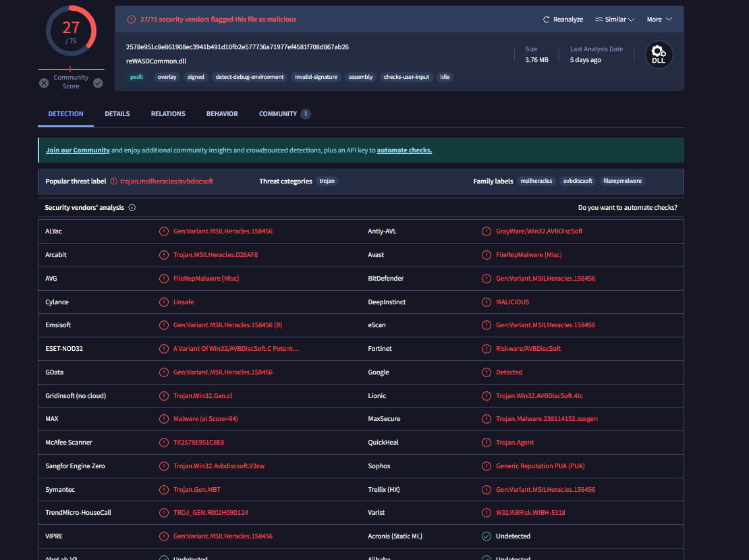The width and height of the screenshot is (749, 560).
Task: Click the VIPRE detection alert icon
Action: point(164,536)
